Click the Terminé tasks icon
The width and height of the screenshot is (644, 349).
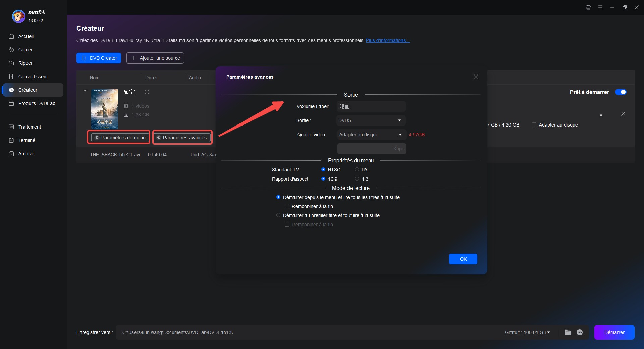click(x=11, y=140)
